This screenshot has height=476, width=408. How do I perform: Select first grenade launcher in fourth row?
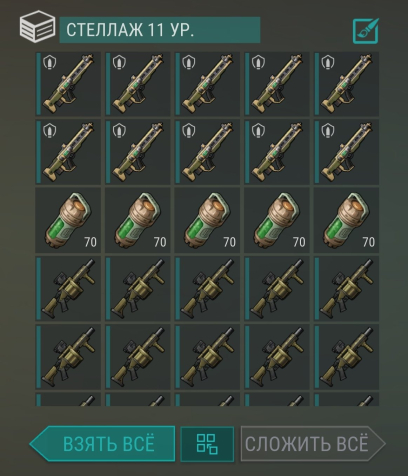coord(68,289)
